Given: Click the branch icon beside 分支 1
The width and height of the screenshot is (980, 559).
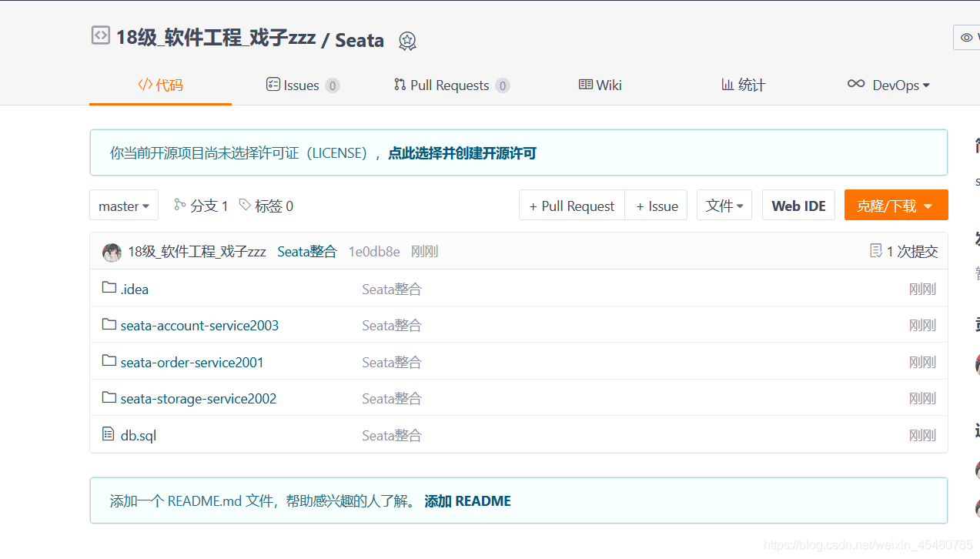Looking at the screenshot, I should [x=180, y=204].
